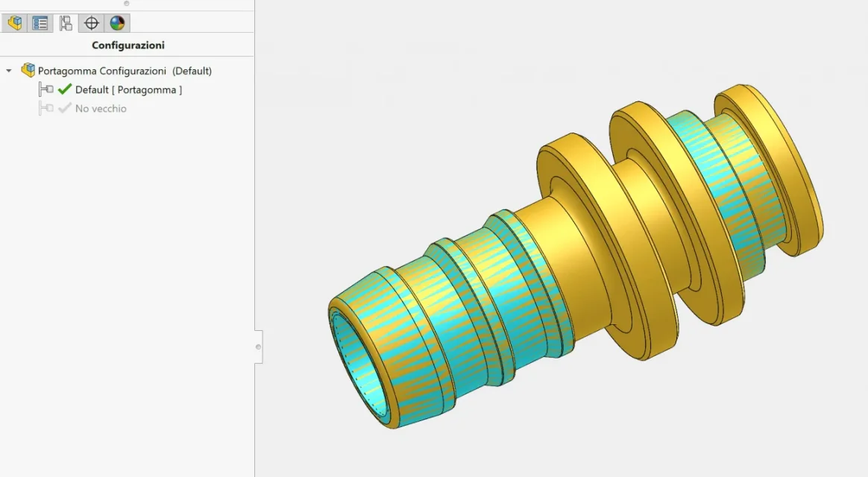The height and width of the screenshot is (477, 868).
Task: Click the top split handle above the tabs
Action: [x=127, y=3]
